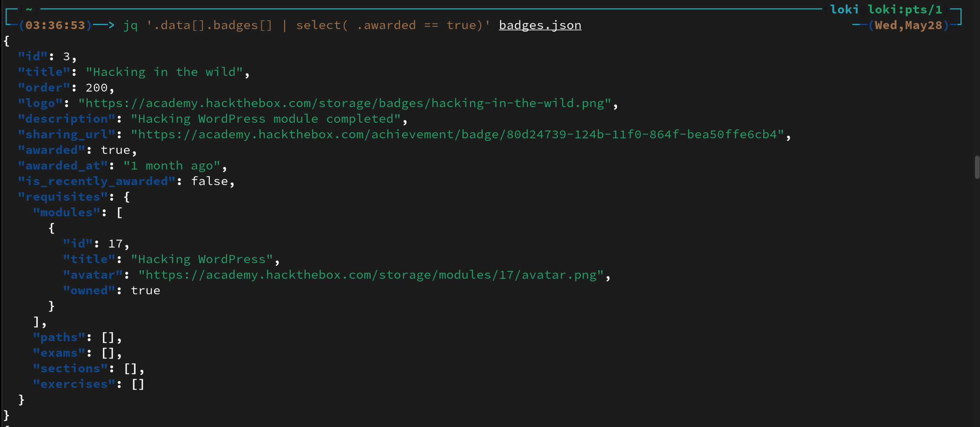Click the "1 month ago" value
The height and width of the screenshot is (427, 980).
point(172,166)
